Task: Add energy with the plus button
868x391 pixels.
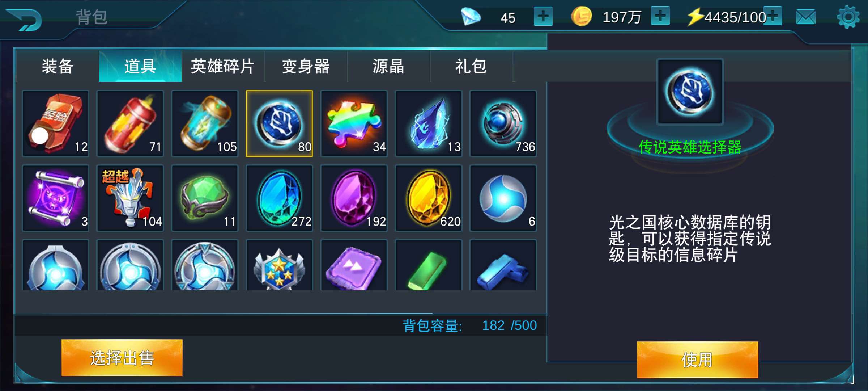Action: tap(773, 16)
